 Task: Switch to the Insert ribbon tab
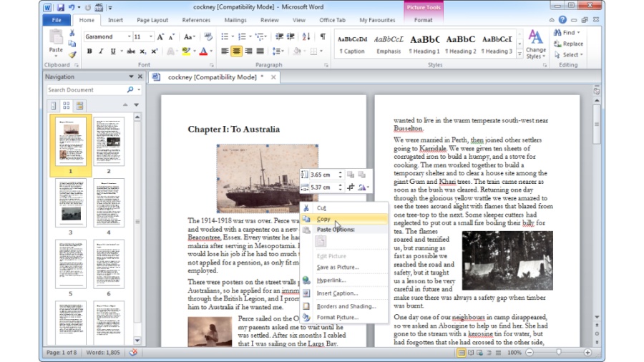tap(115, 20)
